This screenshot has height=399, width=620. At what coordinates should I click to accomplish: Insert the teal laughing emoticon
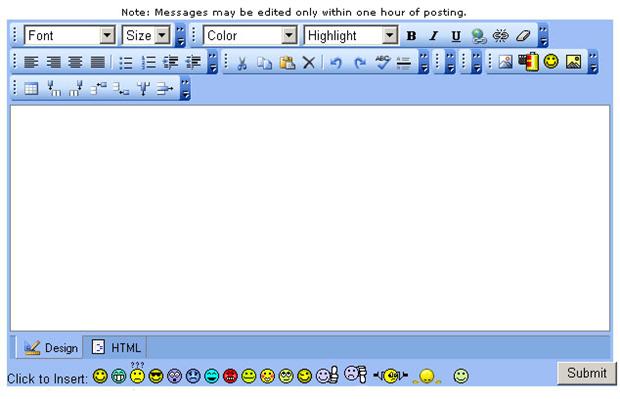coord(212,376)
